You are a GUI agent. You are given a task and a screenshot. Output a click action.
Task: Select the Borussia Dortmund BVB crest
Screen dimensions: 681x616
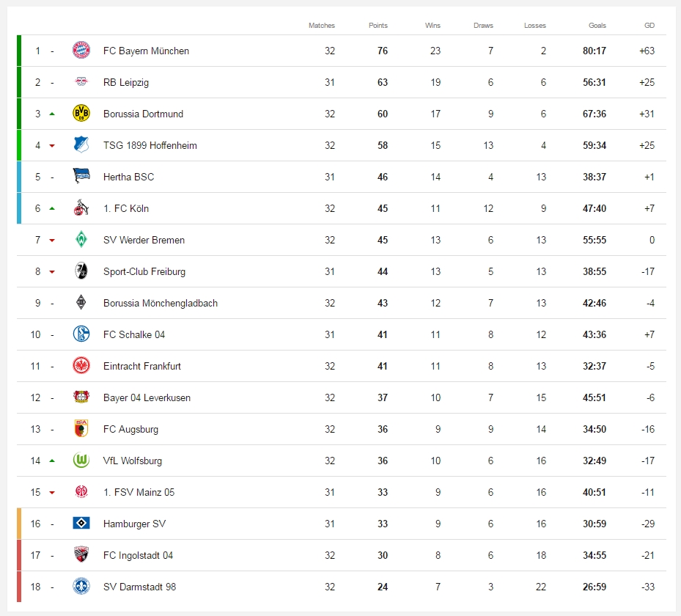click(81, 114)
